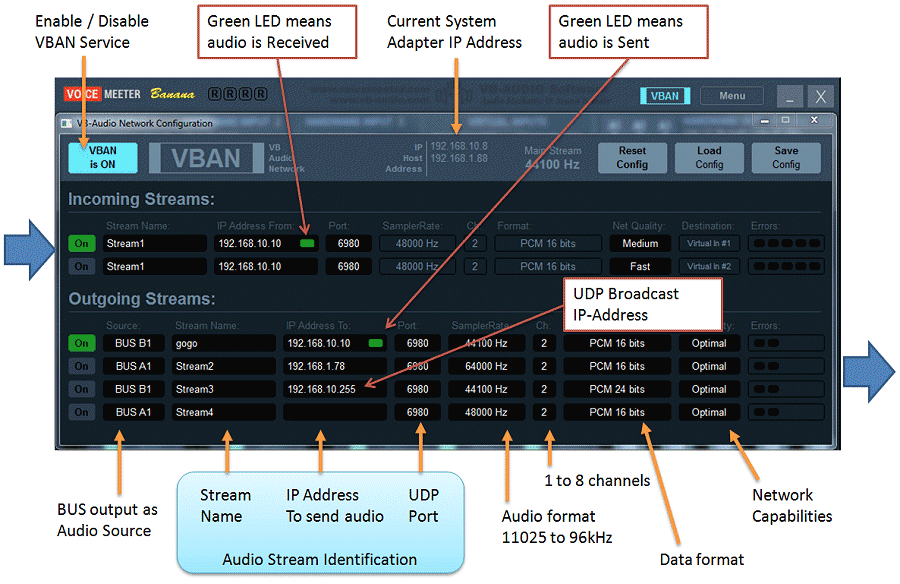900x584 pixels.
Task: Change Net Quality from Medium for Stream1
Action: [640, 242]
